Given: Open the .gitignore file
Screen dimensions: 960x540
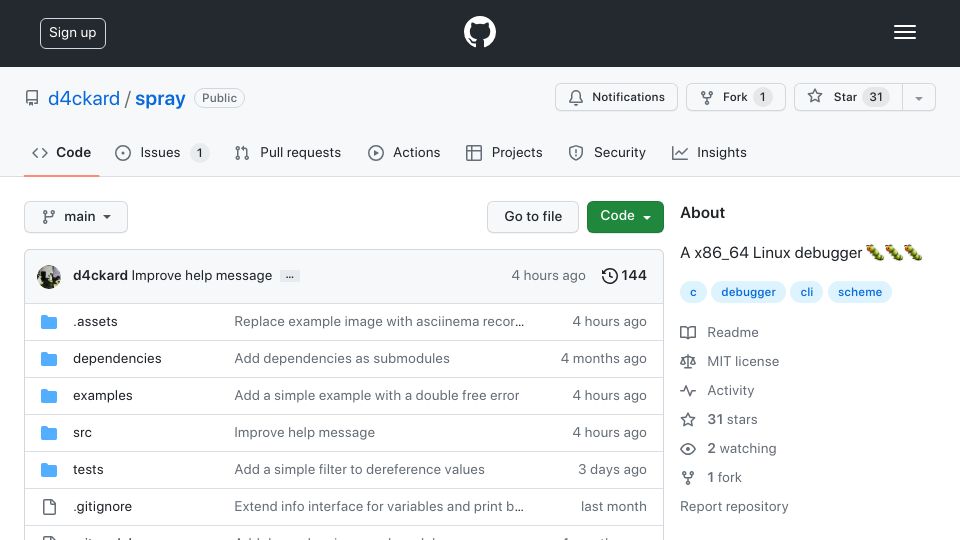Looking at the screenshot, I should [102, 506].
